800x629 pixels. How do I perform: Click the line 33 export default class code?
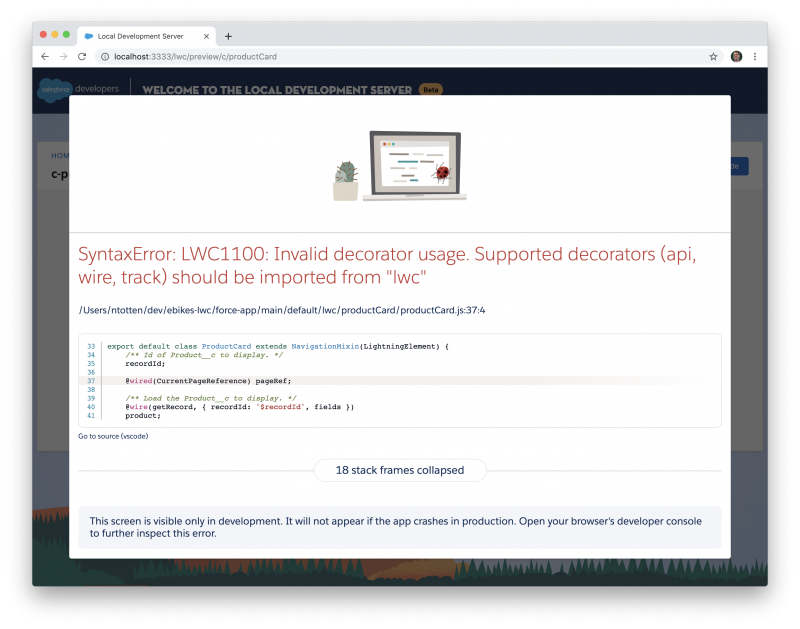(278, 346)
